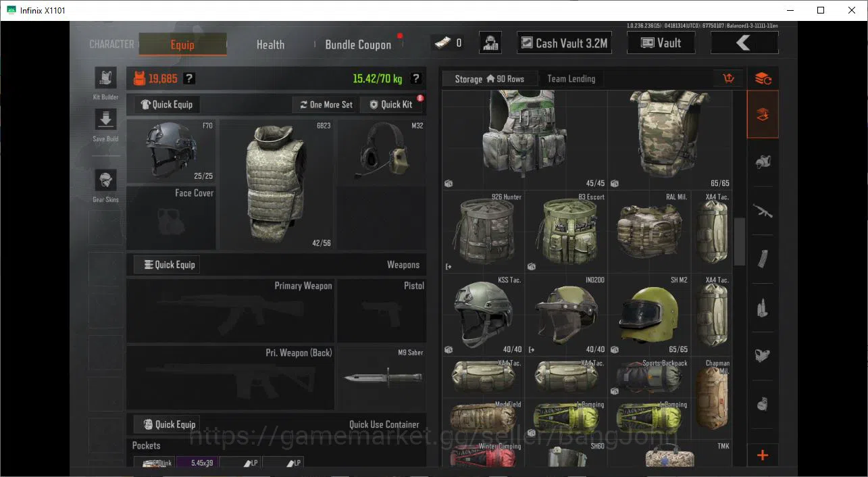Screen dimensions: 868x477
Task: Click Quick Equip for Quick Use Container
Action: pos(167,424)
